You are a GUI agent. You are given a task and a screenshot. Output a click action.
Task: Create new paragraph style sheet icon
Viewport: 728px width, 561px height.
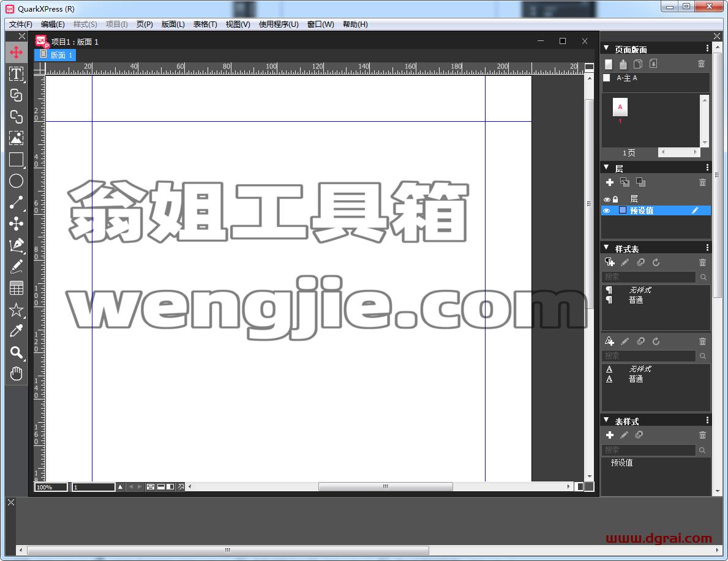[x=610, y=262]
